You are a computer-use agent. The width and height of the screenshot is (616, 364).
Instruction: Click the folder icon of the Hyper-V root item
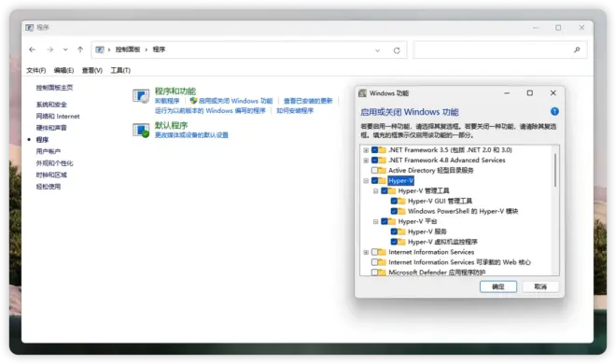383,181
